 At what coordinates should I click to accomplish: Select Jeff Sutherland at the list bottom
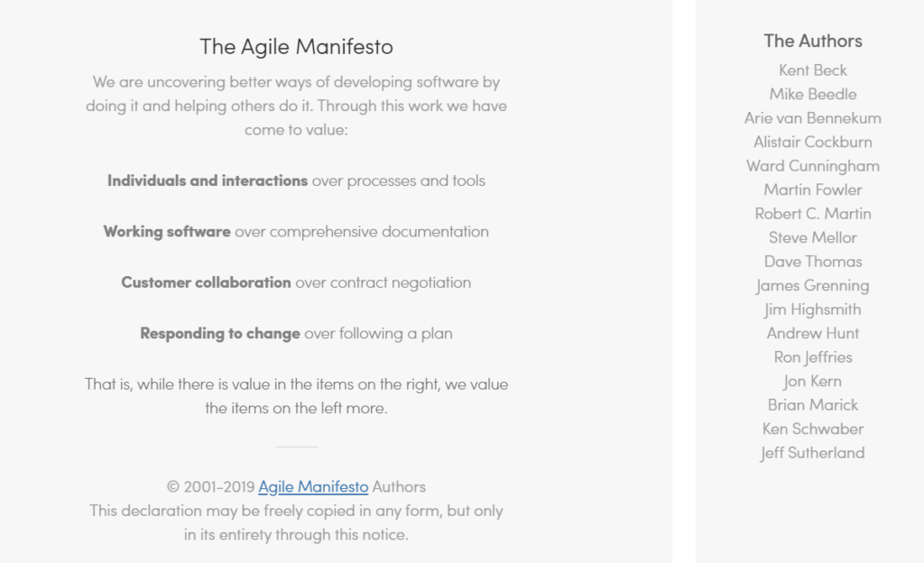(x=813, y=453)
